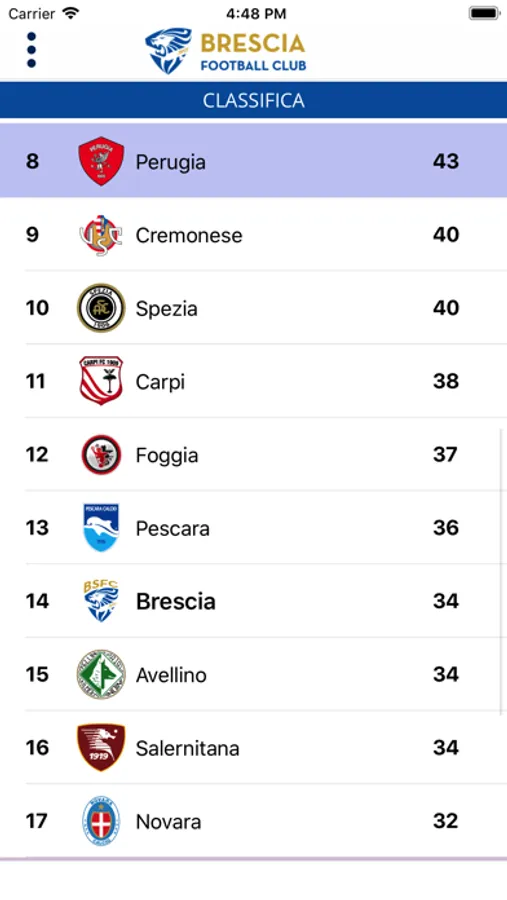Open the three-dot vertical menu

(31, 50)
